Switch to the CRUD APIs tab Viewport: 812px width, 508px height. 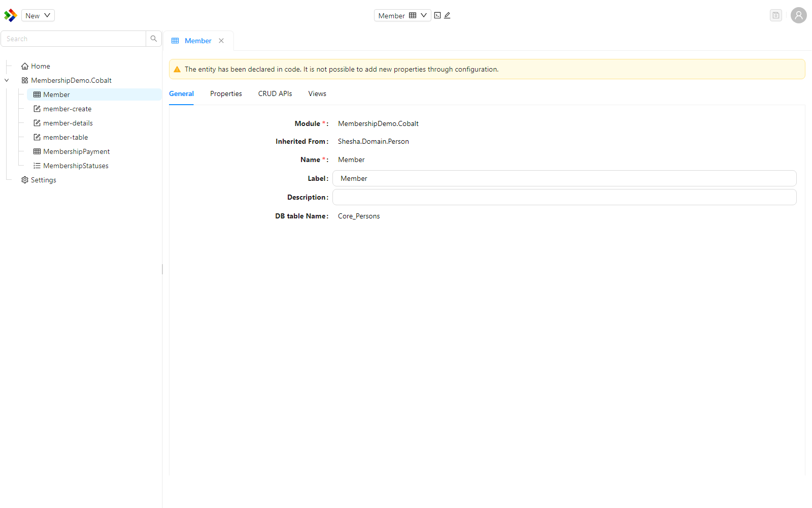[x=275, y=93]
